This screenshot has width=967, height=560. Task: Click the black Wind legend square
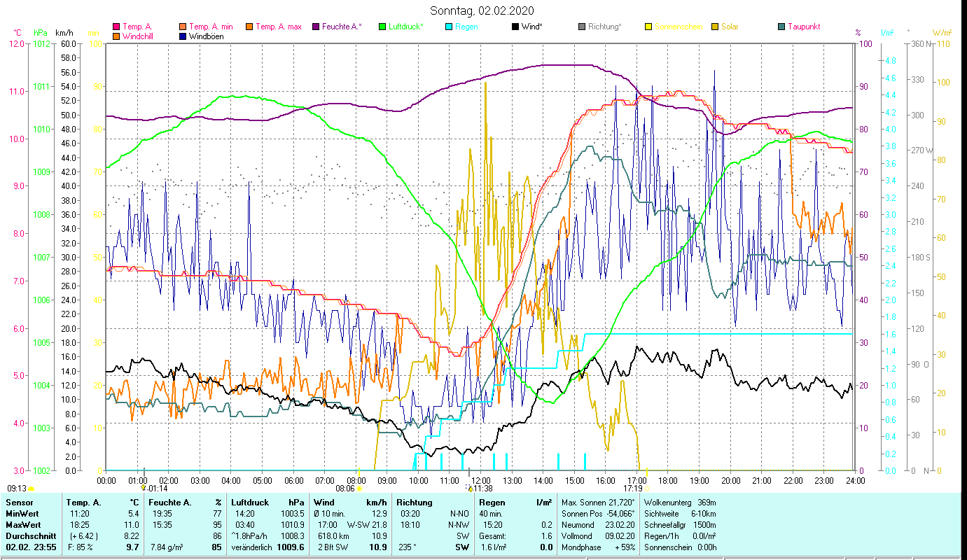(515, 27)
